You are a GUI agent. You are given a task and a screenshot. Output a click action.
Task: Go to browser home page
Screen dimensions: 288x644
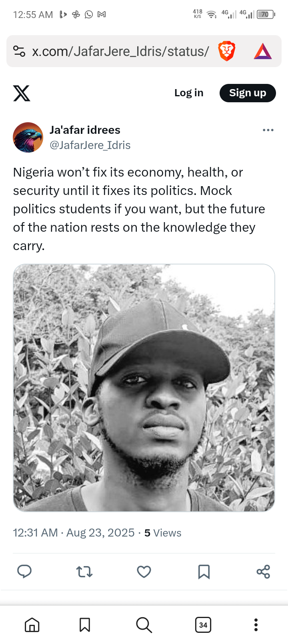[32, 625]
